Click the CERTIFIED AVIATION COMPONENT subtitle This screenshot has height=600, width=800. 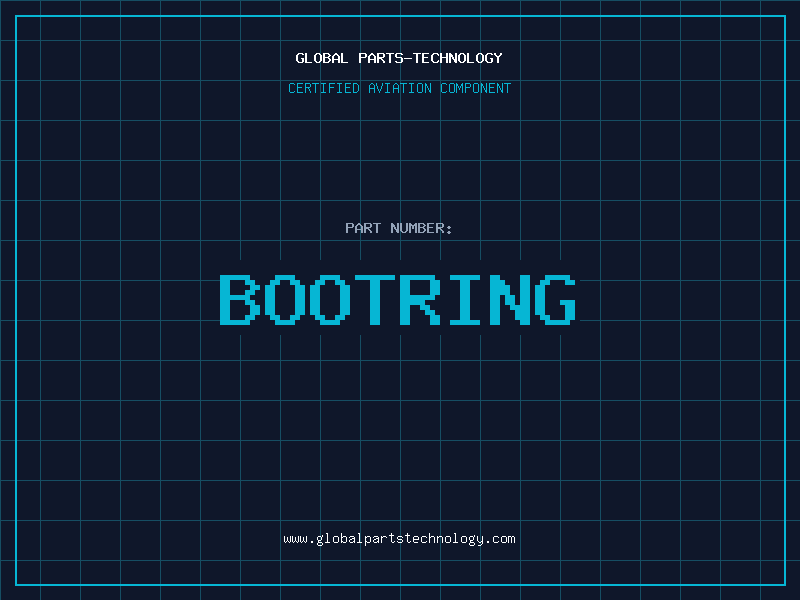pos(399,88)
